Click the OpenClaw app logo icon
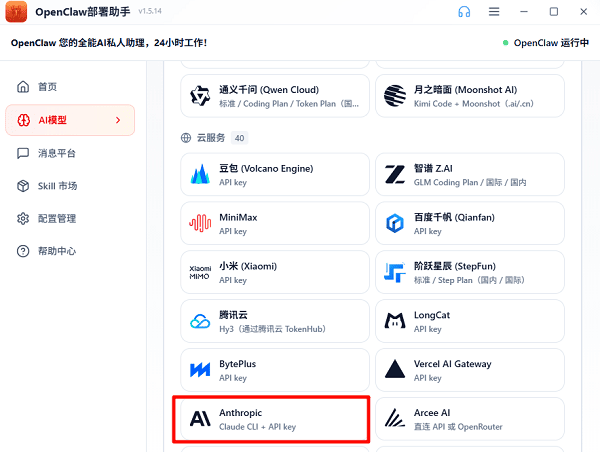The height and width of the screenshot is (452, 600). click(16, 11)
